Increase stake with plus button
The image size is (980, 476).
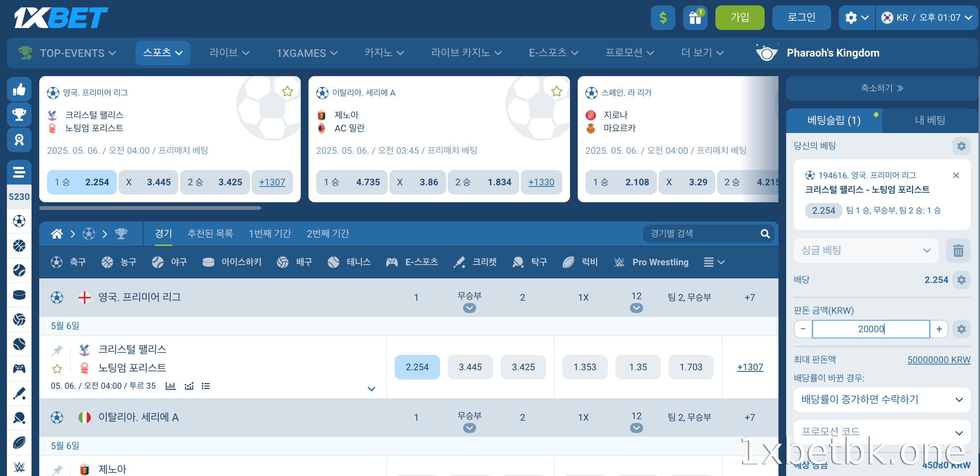coord(939,329)
